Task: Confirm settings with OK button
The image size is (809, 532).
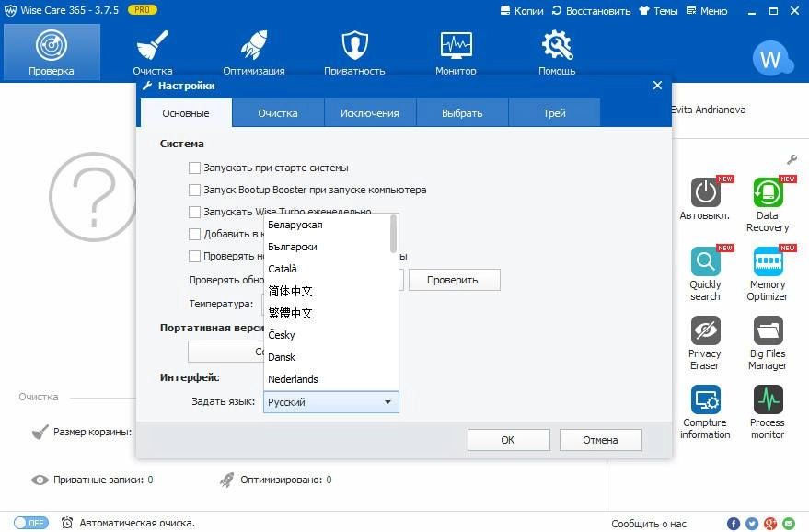Action: click(x=508, y=440)
